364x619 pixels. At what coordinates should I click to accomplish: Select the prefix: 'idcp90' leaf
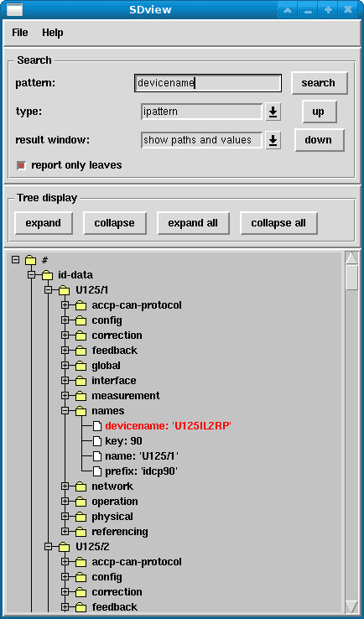point(142,471)
